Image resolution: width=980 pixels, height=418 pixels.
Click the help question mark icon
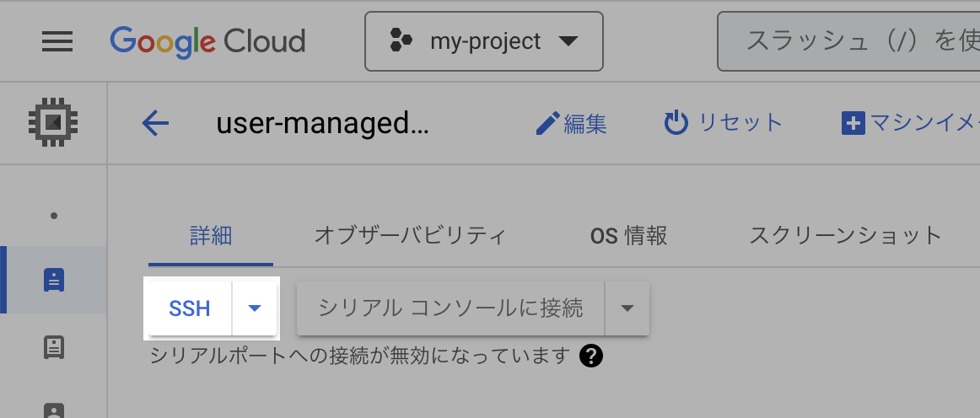click(591, 356)
